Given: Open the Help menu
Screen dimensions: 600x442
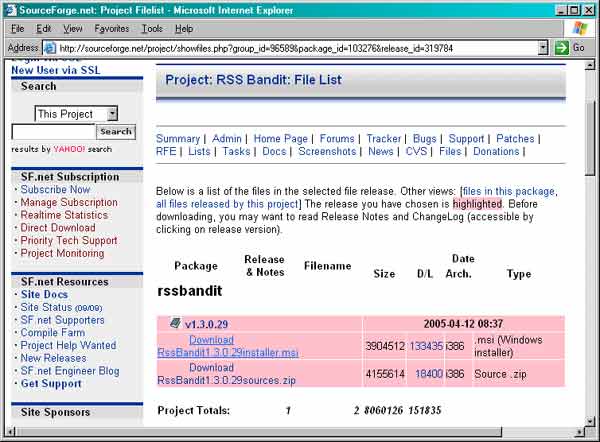Looking at the screenshot, I should tap(184, 29).
